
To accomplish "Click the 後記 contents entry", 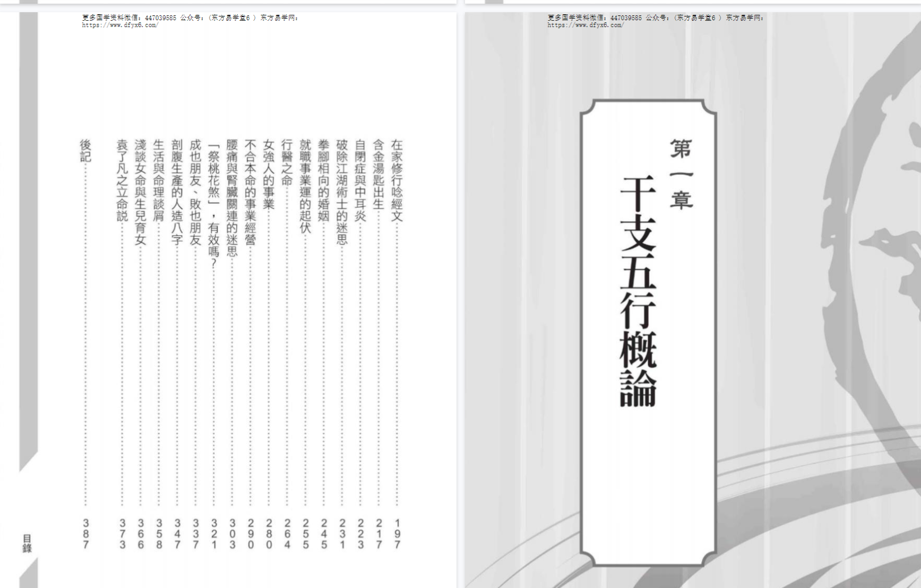I will pyautogui.click(x=85, y=151).
